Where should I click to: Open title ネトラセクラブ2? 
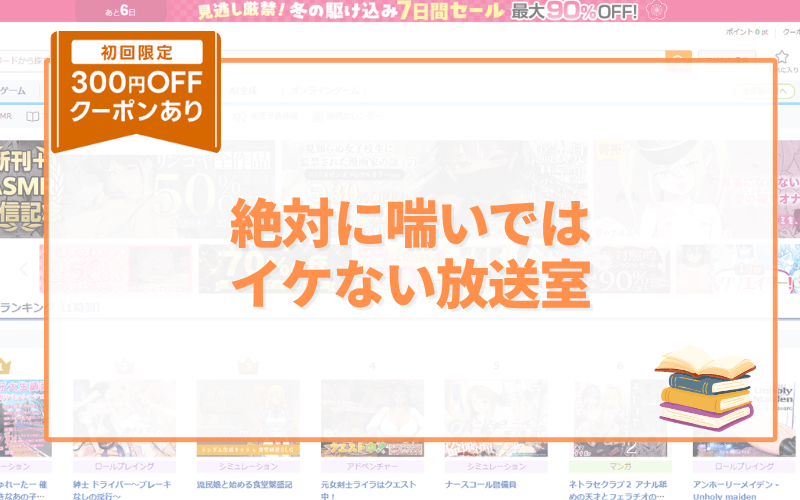(x=618, y=490)
